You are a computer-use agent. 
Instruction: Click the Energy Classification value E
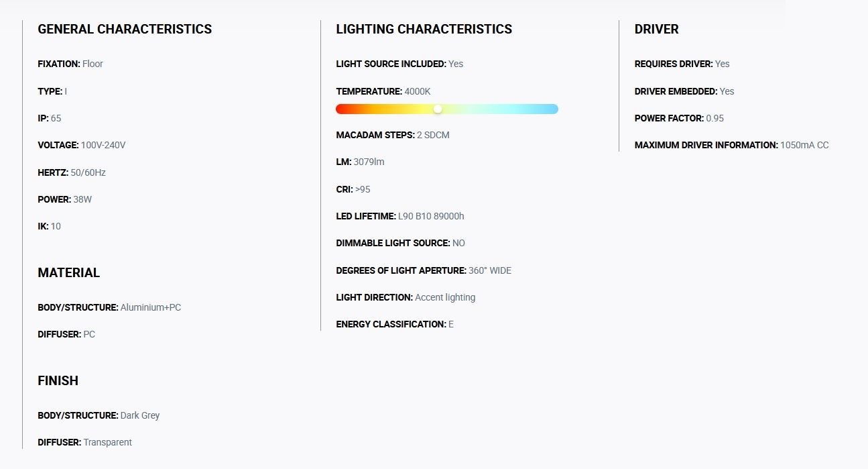pyautogui.click(x=451, y=324)
